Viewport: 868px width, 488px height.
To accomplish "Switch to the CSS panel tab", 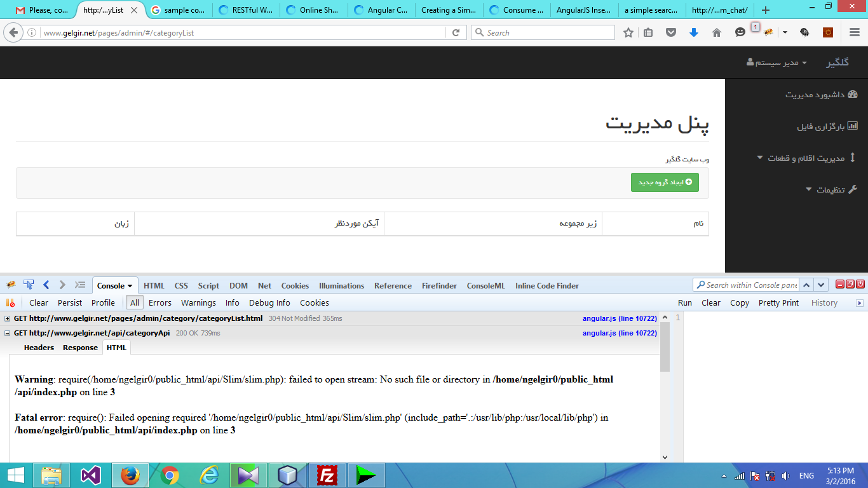I will [181, 286].
